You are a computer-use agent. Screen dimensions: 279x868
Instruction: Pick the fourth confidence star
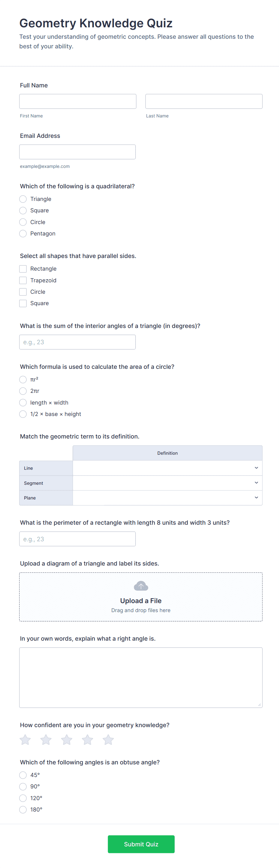[x=88, y=740]
